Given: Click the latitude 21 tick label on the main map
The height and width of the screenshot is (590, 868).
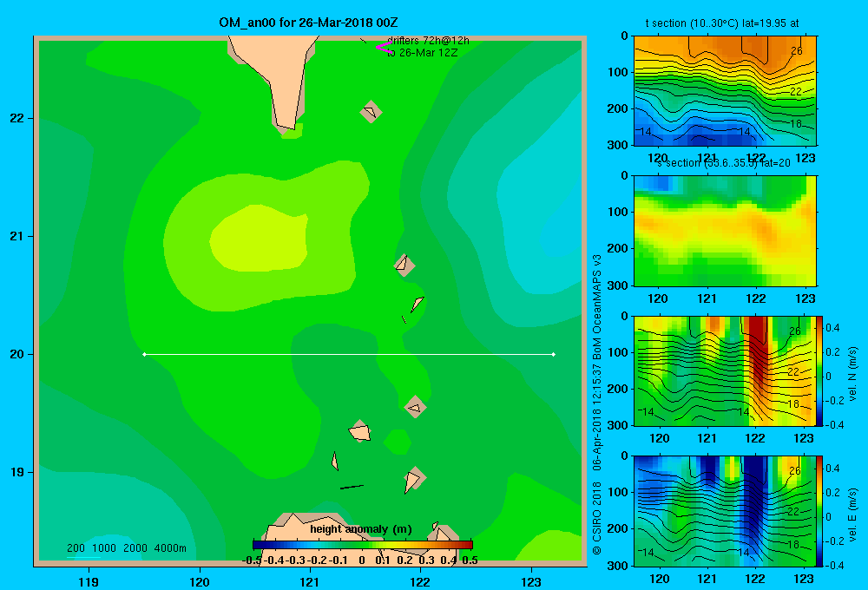Looking at the screenshot, I should (x=17, y=236).
